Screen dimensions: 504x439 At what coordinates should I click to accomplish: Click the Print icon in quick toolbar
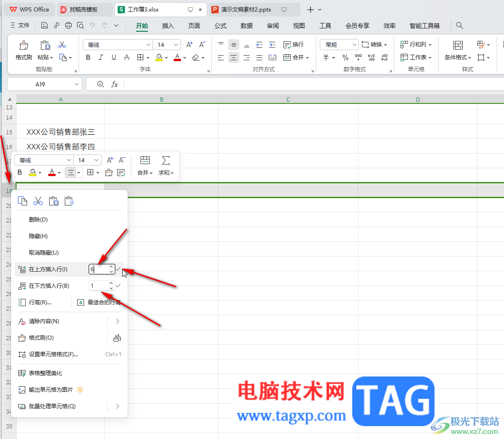(68, 26)
